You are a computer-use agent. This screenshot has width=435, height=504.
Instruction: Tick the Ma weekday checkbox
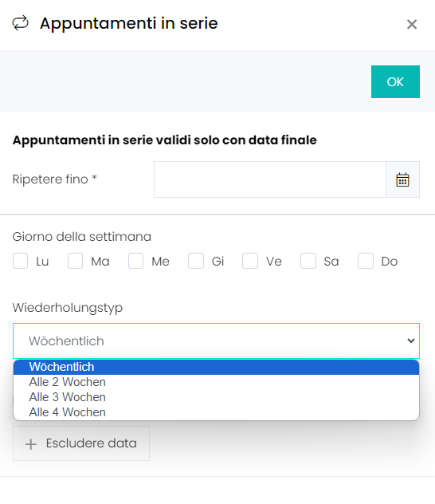[75, 261]
